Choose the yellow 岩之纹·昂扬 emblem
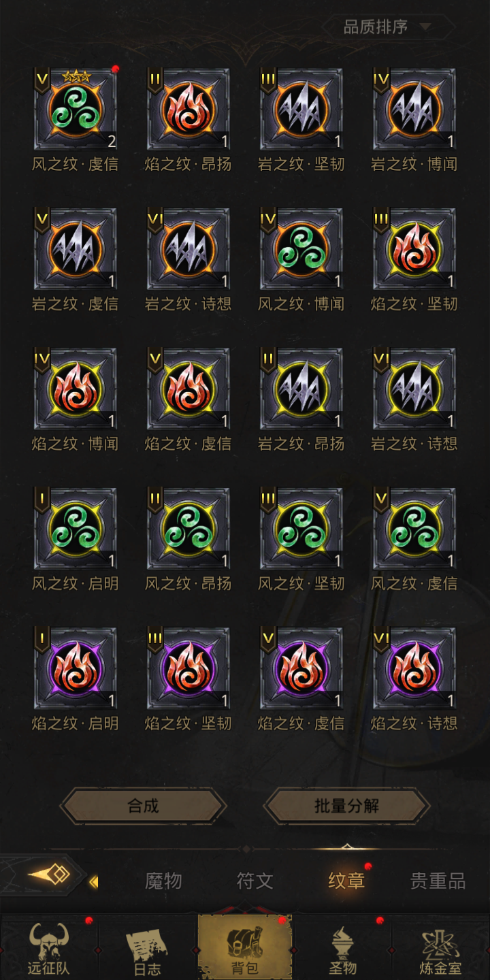This screenshot has width=490, height=980. click(x=301, y=389)
